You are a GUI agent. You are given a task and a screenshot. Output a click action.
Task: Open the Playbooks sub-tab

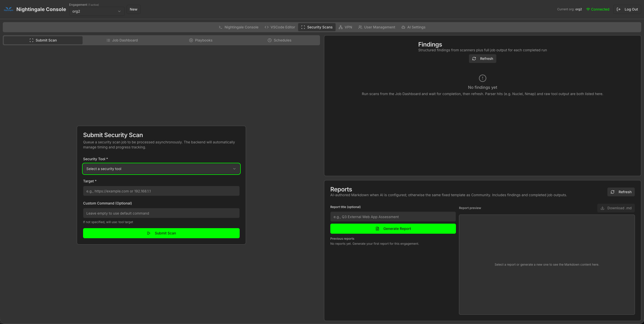(201, 40)
